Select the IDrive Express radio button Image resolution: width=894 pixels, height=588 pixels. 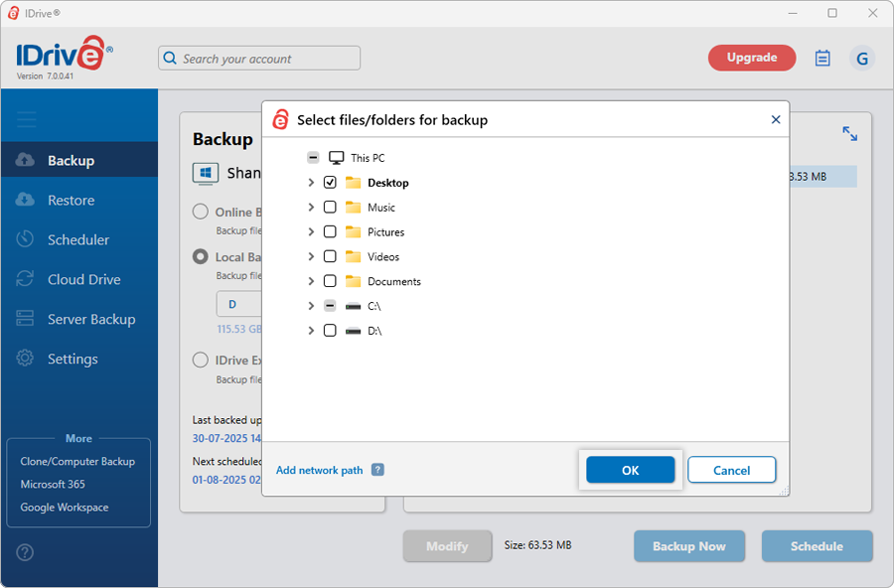tap(200, 360)
